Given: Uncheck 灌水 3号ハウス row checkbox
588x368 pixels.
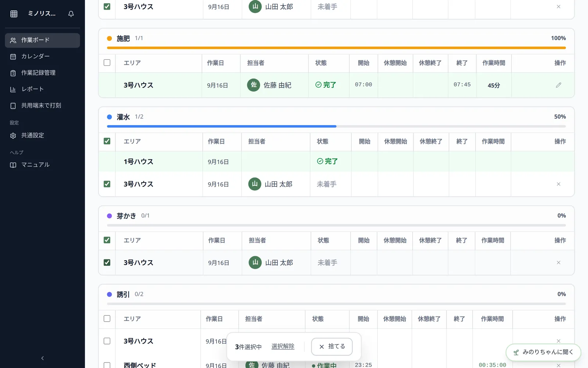Looking at the screenshot, I should [107, 184].
